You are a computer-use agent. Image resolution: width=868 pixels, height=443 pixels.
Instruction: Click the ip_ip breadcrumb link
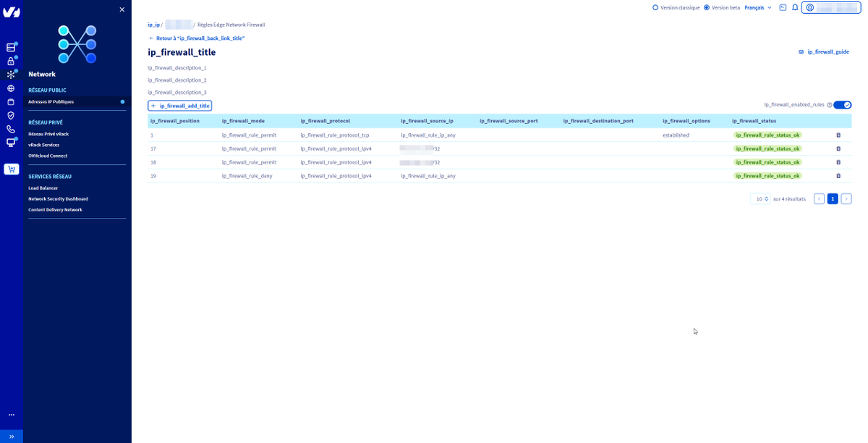153,25
